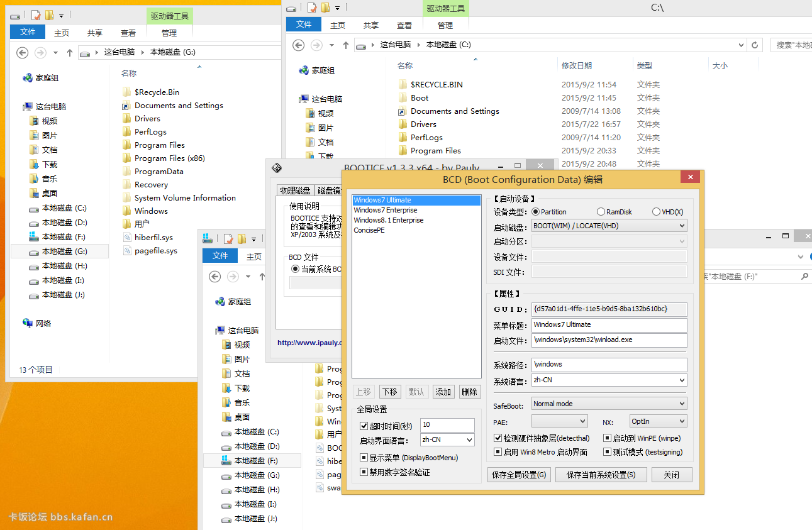Toggle detecthal checkbox
Screen dimensions: 812x530
point(498,438)
